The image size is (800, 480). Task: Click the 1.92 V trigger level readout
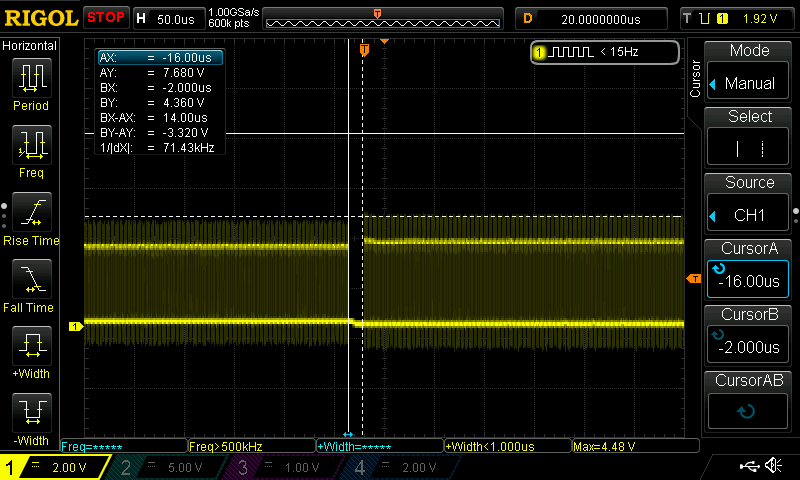[760, 19]
